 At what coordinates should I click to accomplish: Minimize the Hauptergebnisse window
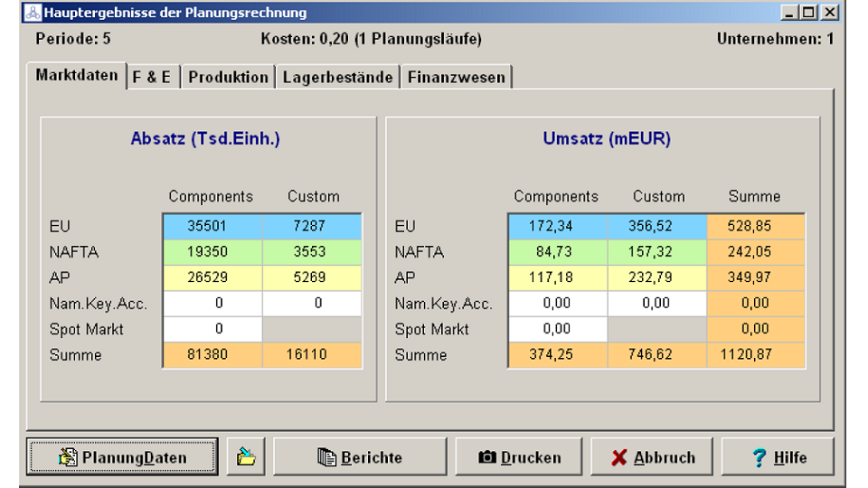pyautogui.click(x=790, y=12)
